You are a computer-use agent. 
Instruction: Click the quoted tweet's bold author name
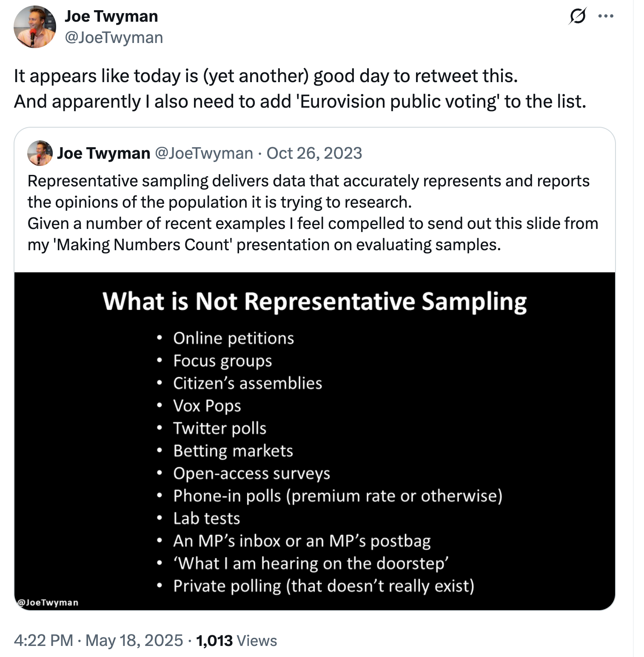coord(104,153)
